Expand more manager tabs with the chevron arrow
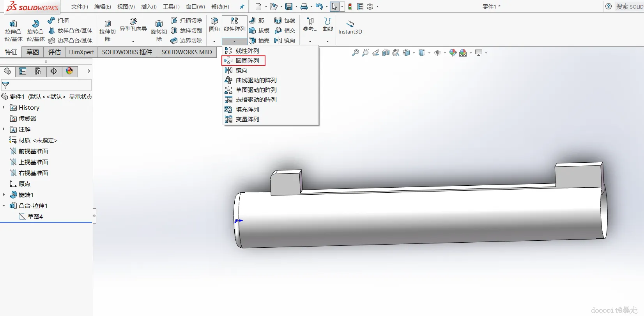 click(88, 71)
